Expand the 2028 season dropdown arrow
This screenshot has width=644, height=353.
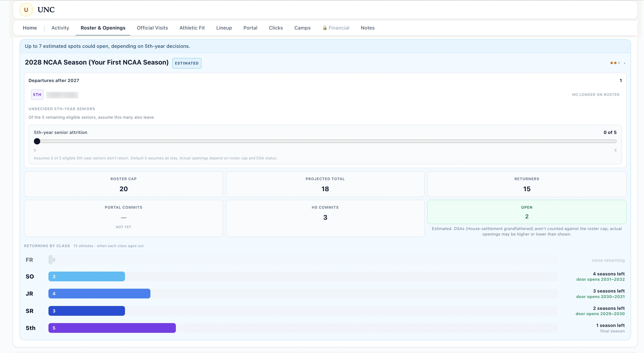pos(624,63)
